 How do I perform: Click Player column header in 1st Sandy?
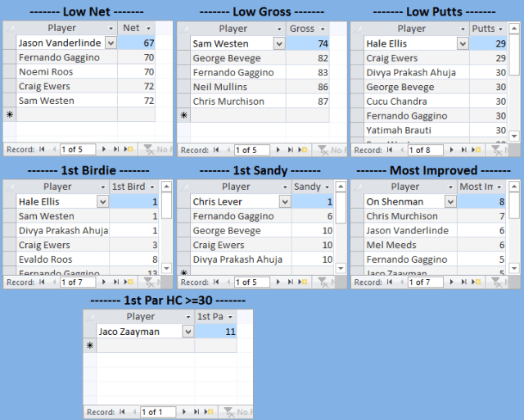233,187
